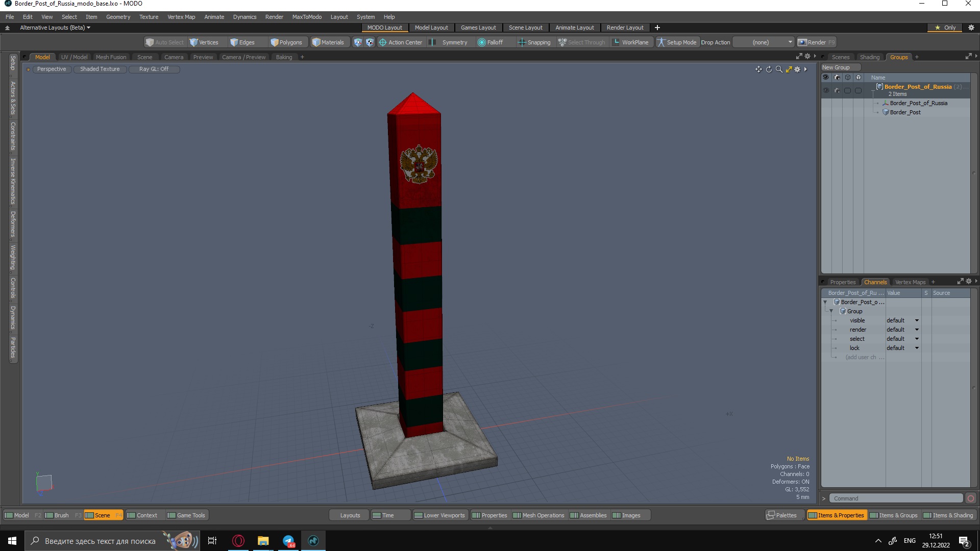Click the Pivots/Centers mode cube icon

point(370,42)
